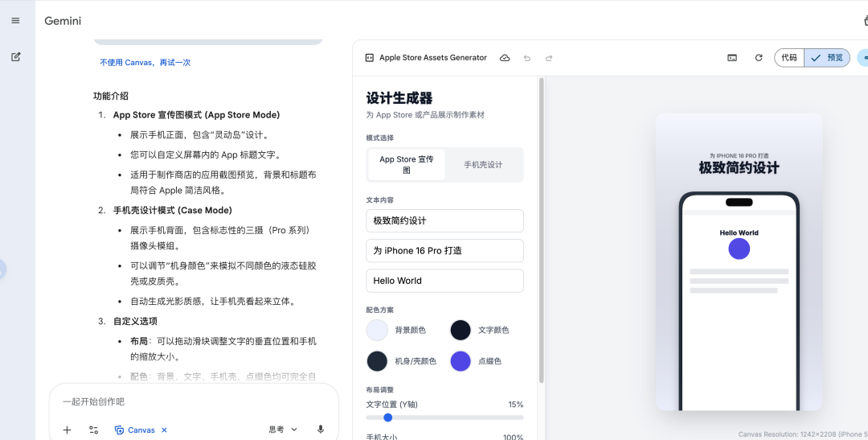Open the tools settings sliders icon
This screenshot has height=440, width=868.
point(93,430)
